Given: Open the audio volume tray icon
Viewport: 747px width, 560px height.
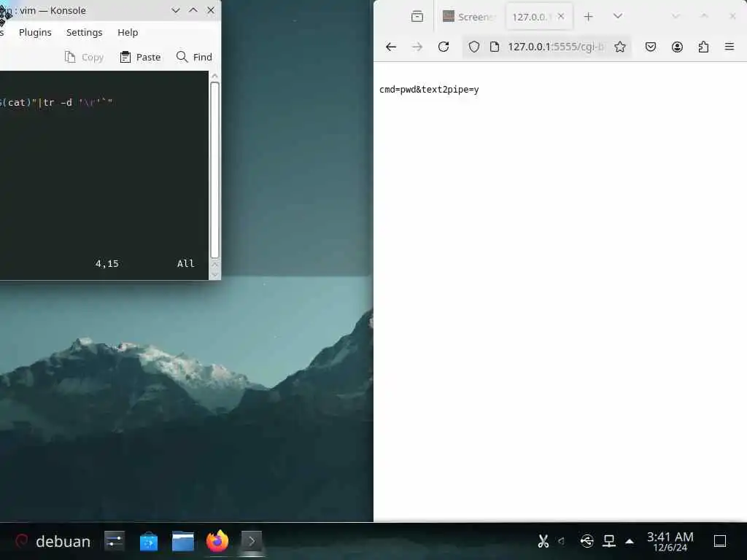Looking at the screenshot, I should coord(562,542).
